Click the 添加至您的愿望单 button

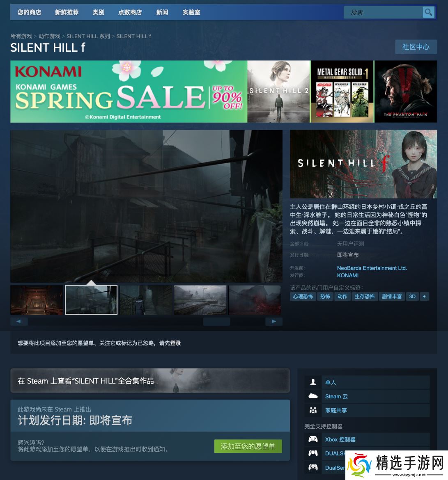pos(248,446)
